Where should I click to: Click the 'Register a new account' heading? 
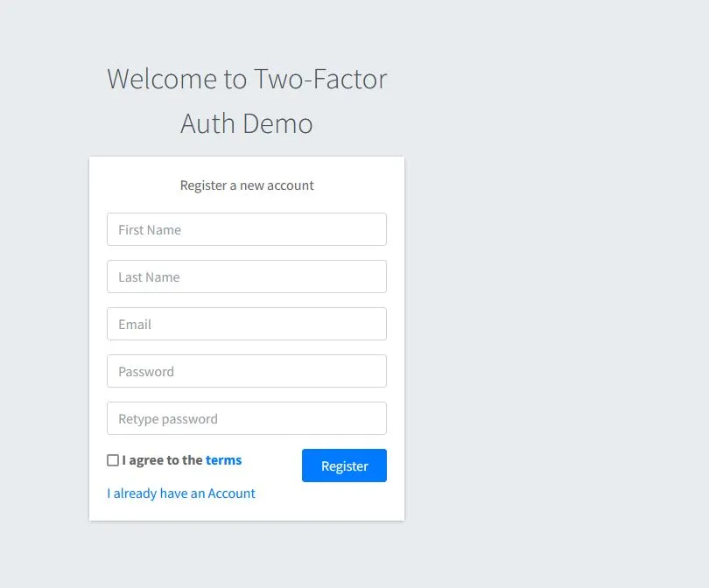pos(246,185)
